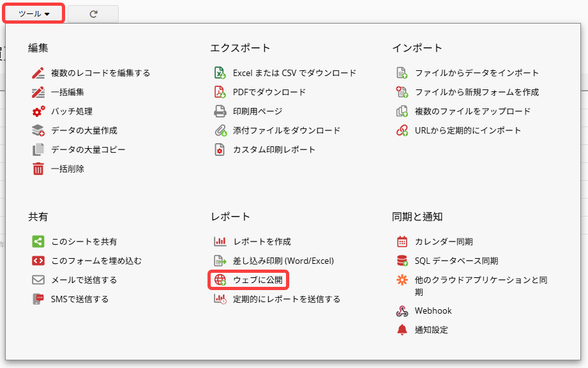Click the bell icon for 通知設定
The height and width of the screenshot is (368, 588).
[x=402, y=330]
